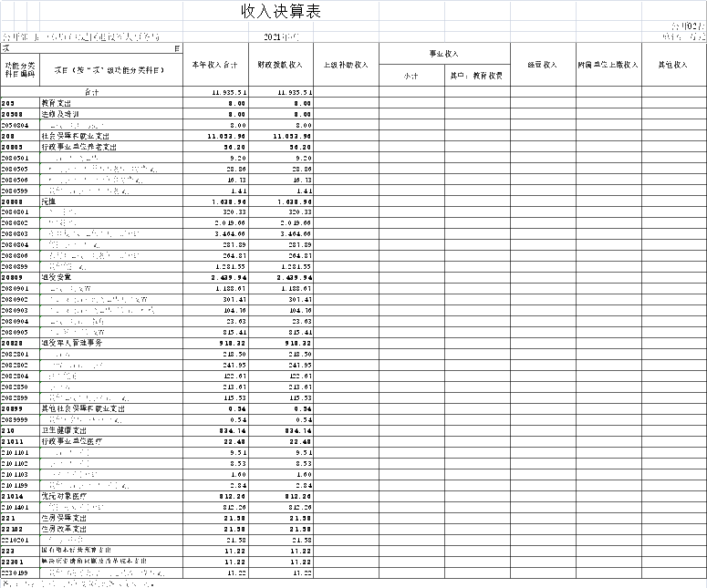The width and height of the screenshot is (707, 588).
Task: Select code cell 2080505
Action: 20,169
